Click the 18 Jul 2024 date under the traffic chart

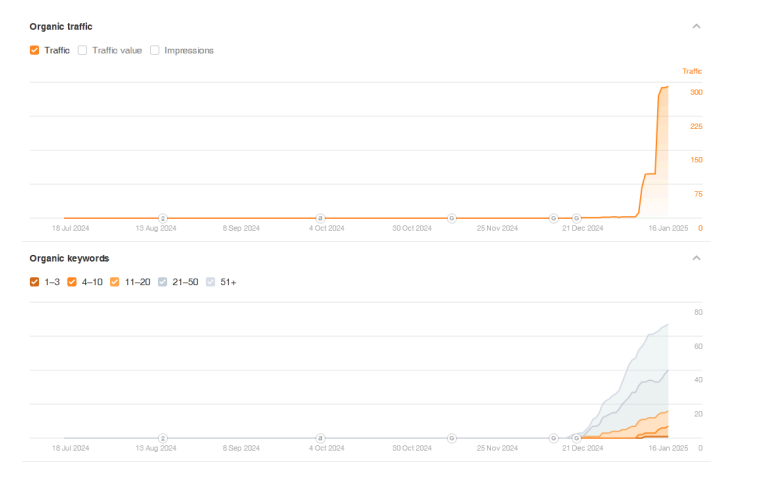pyautogui.click(x=71, y=228)
